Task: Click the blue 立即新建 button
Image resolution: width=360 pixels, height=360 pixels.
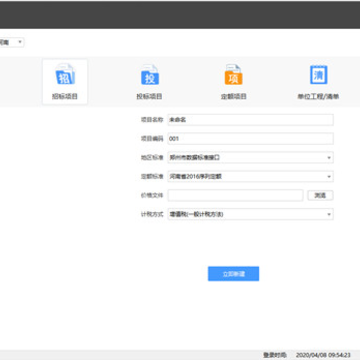Action: click(x=233, y=274)
